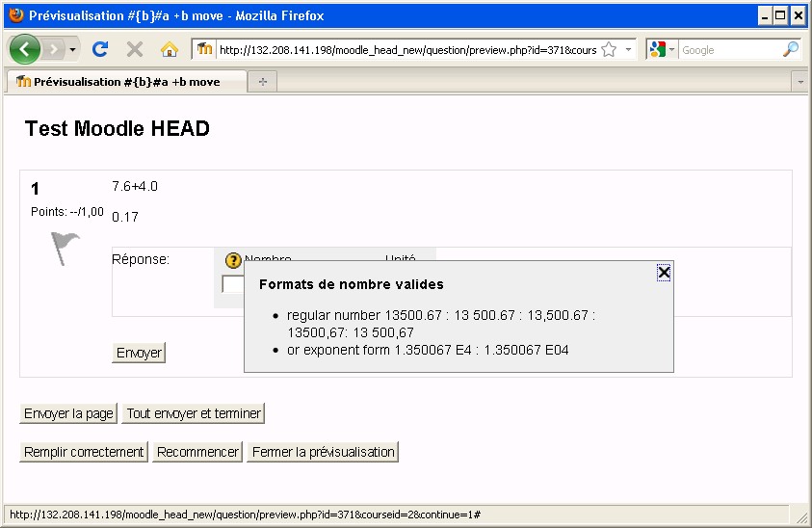Click the Firefox icon in title bar

[16, 15]
